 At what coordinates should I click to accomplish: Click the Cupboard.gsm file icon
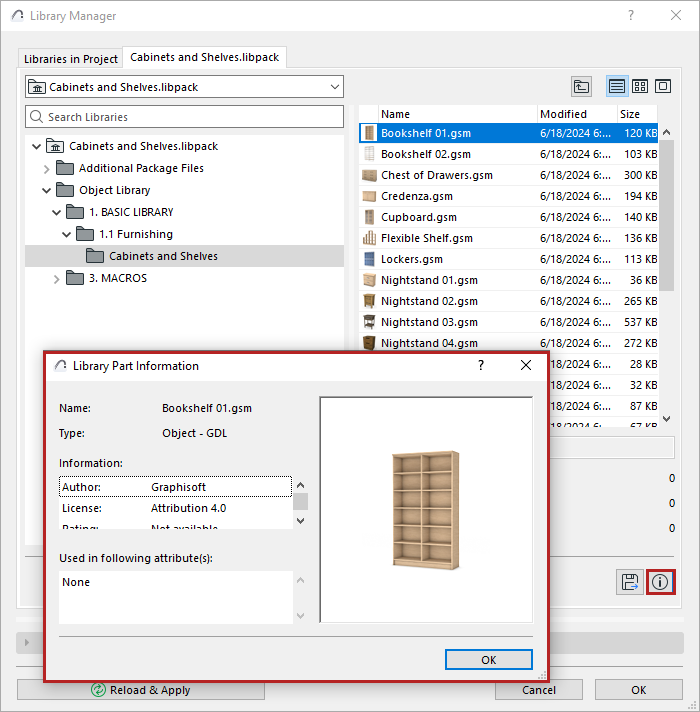[x=369, y=217]
